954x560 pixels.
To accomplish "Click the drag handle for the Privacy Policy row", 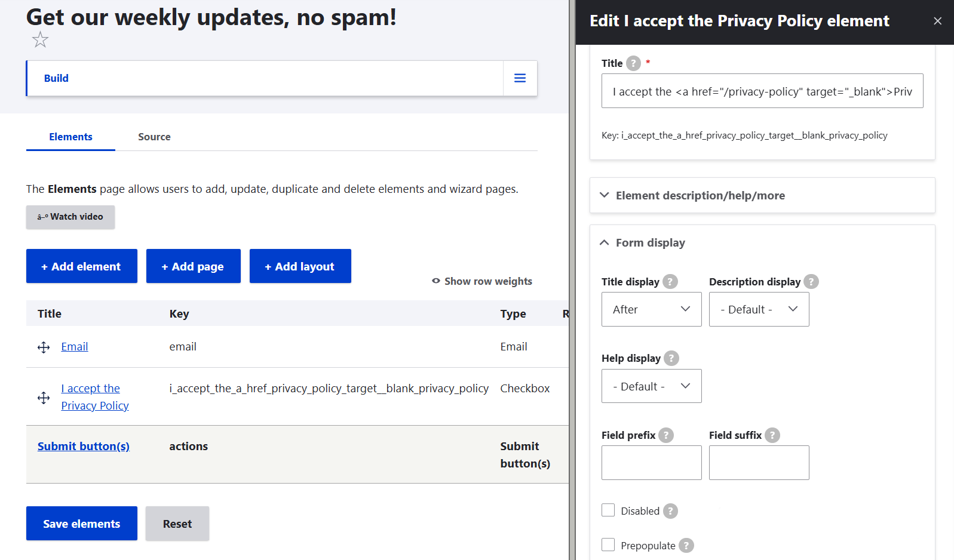I will (x=44, y=398).
